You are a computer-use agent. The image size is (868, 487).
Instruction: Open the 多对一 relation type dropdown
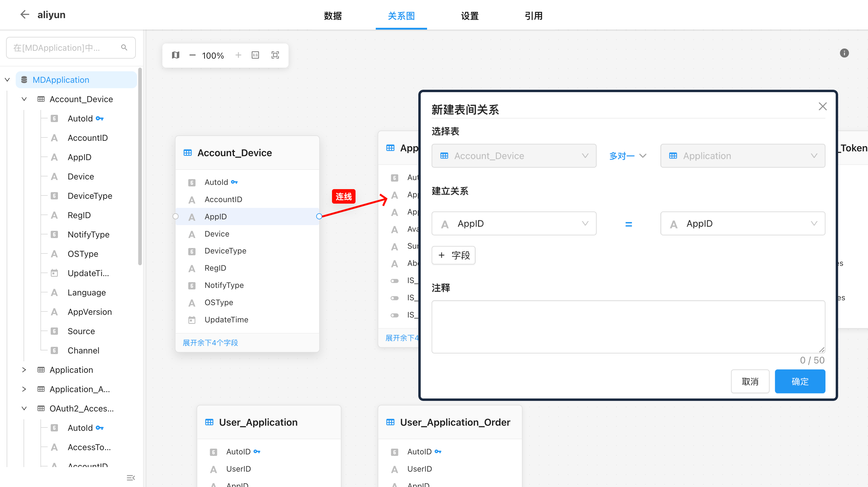(628, 156)
